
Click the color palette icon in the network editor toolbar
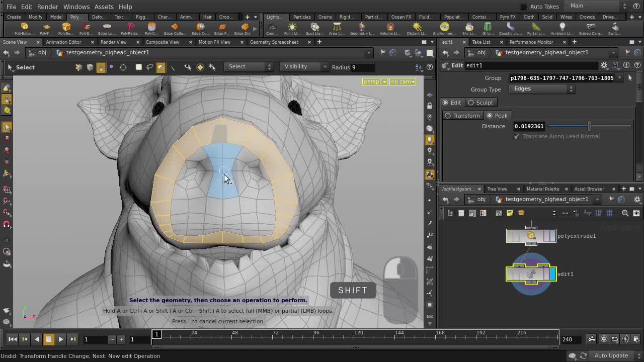tap(483, 213)
